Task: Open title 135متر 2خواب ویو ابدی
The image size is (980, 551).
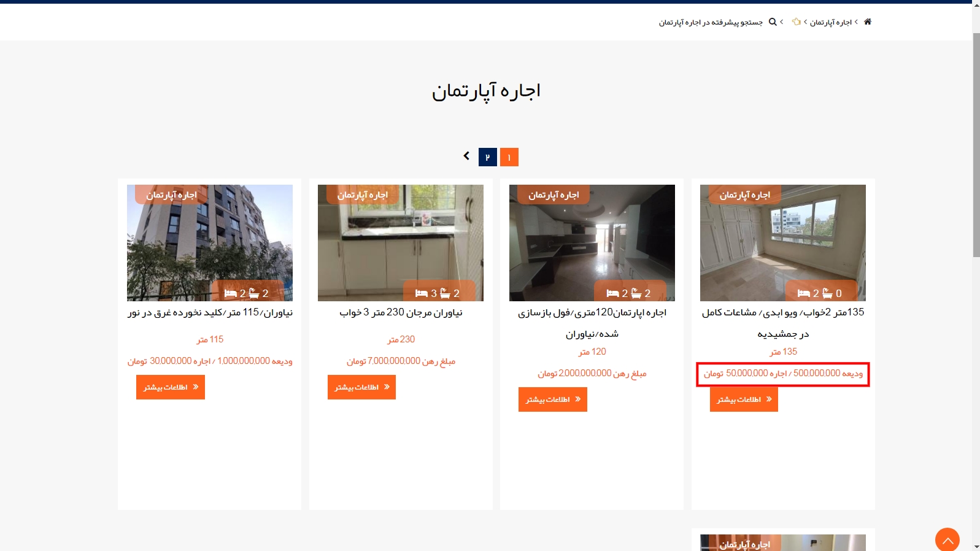Action: [783, 323]
